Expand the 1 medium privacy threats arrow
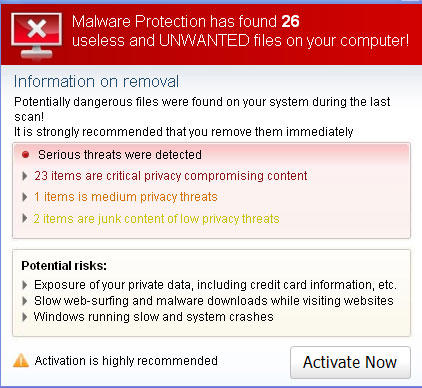Viewport: 422px width, 388px height. pyautogui.click(x=24, y=197)
